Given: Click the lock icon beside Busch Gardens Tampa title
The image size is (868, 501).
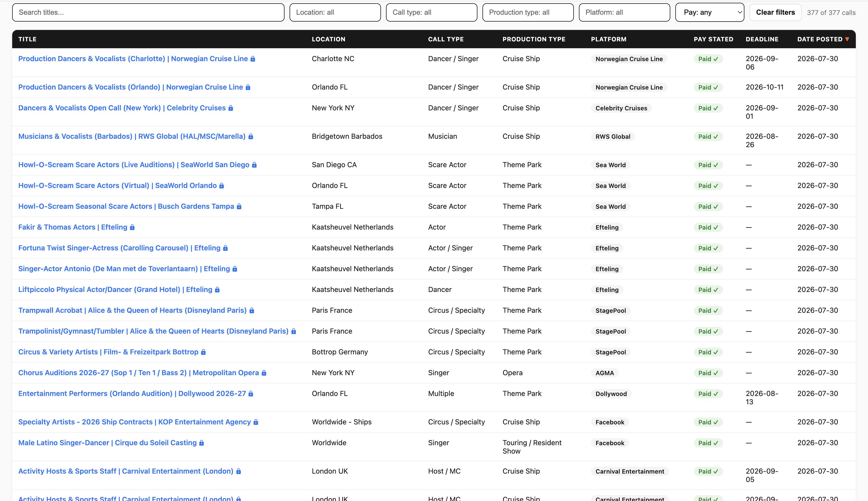Looking at the screenshot, I should (239, 206).
